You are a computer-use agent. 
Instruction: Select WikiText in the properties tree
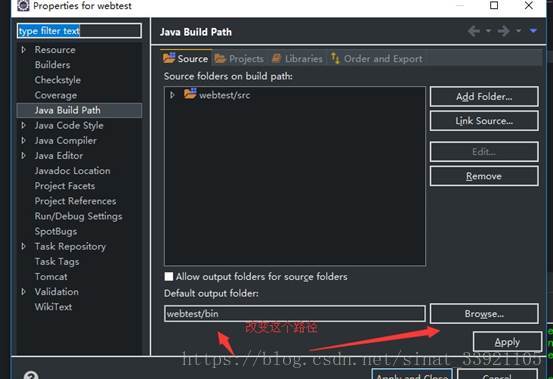(x=53, y=307)
